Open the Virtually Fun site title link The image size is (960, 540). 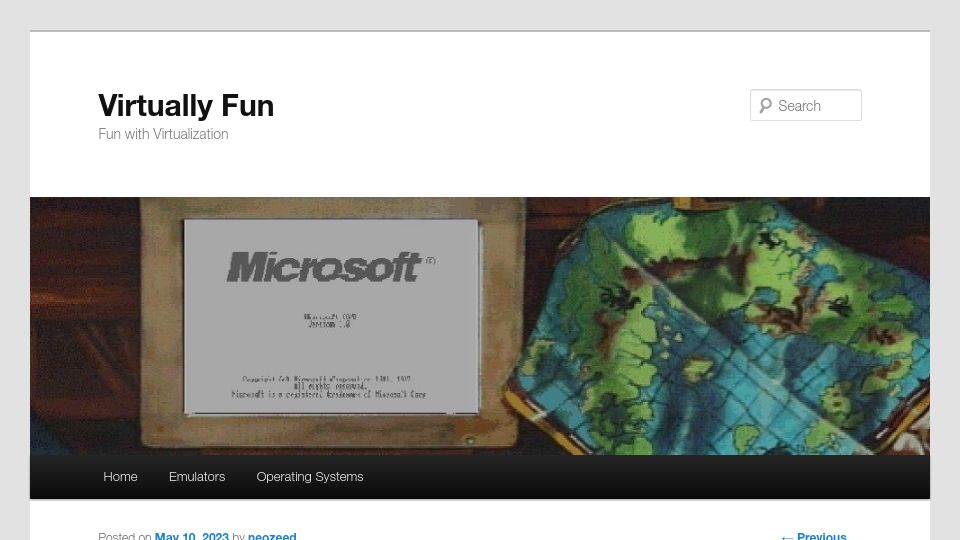point(186,105)
